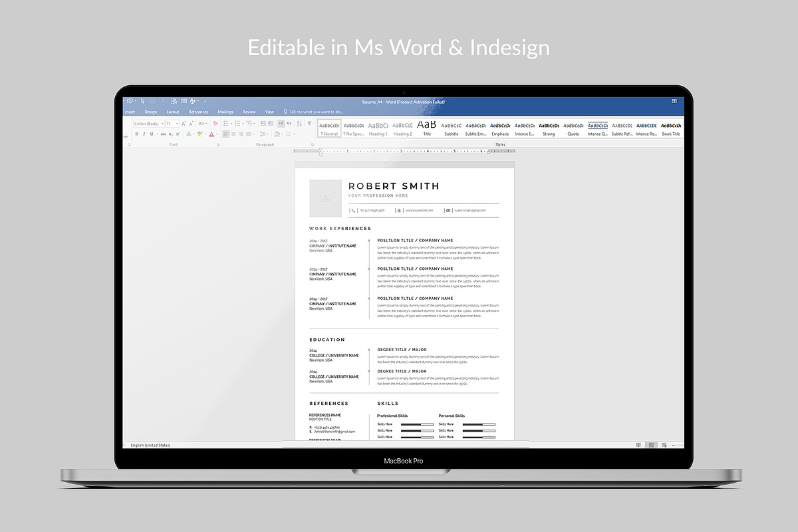Click font color red A icon
Image resolution: width=798 pixels, height=532 pixels.
point(211,134)
